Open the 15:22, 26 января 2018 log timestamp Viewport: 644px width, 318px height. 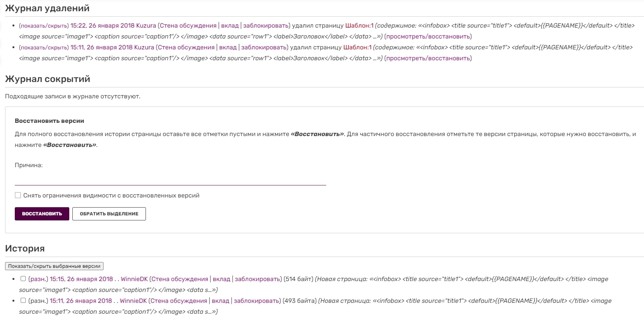102,26
